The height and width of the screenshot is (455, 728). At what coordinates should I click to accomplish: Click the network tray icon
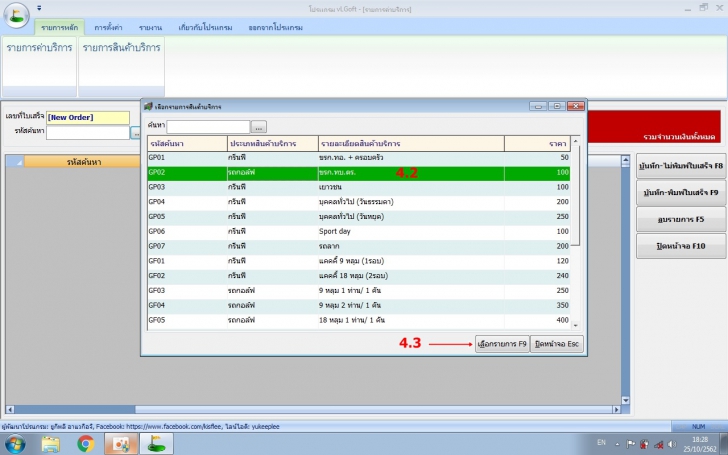pos(658,444)
